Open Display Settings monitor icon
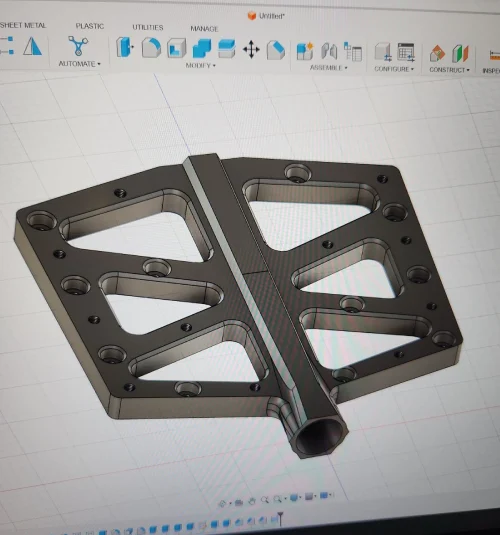Image resolution: width=500 pixels, height=535 pixels. point(294,497)
